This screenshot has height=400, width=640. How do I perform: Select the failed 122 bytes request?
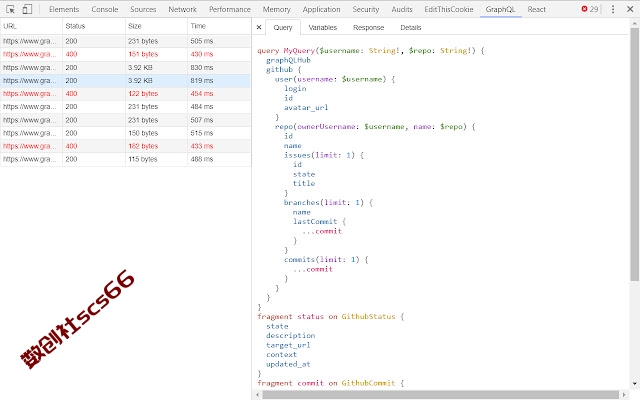(x=125, y=93)
